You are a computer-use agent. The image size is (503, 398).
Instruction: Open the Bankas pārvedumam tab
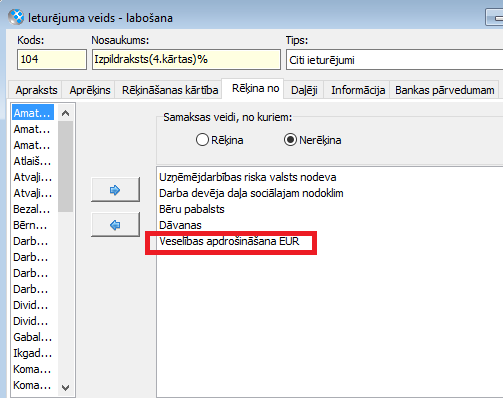tap(444, 90)
